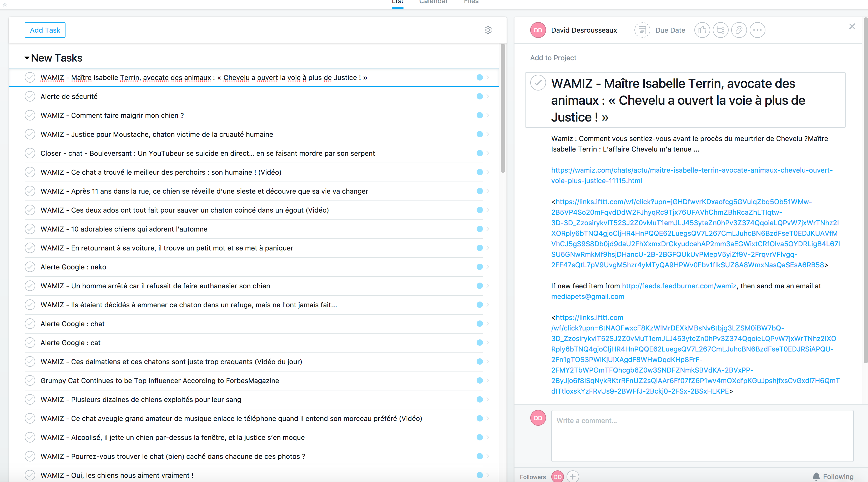868x482 pixels.
Task: Click the subtasks icon in task header
Action: [720, 30]
